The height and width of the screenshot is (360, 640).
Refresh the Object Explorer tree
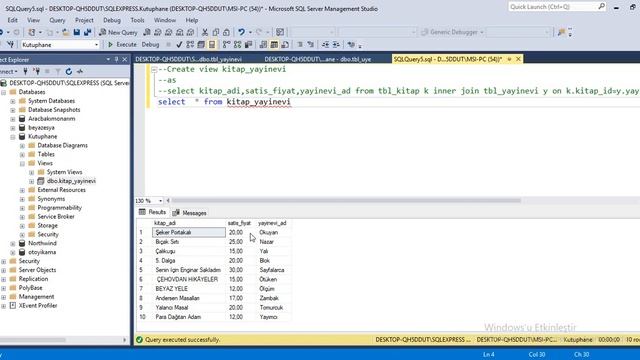coord(69,71)
